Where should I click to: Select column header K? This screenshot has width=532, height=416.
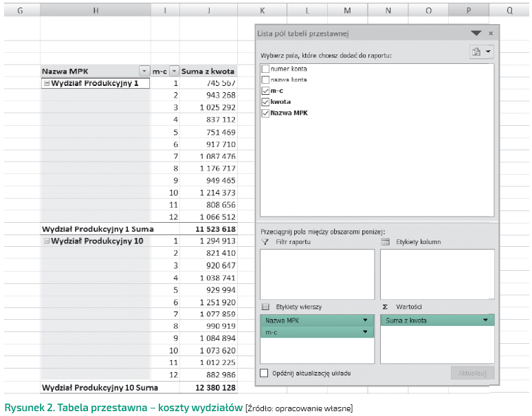pos(263,10)
